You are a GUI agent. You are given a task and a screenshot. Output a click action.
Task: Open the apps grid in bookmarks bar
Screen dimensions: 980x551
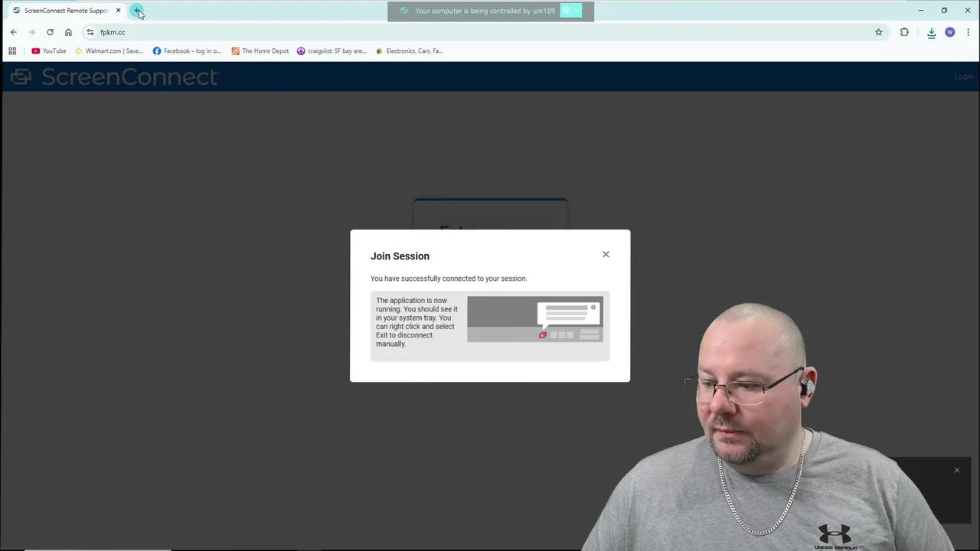pyautogui.click(x=12, y=51)
